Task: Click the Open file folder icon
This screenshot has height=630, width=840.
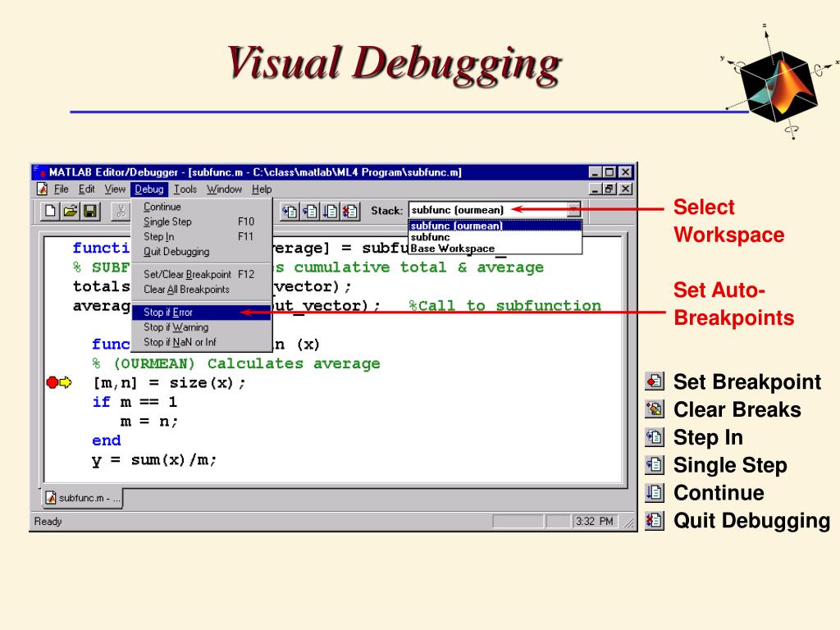Action: [x=71, y=211]
